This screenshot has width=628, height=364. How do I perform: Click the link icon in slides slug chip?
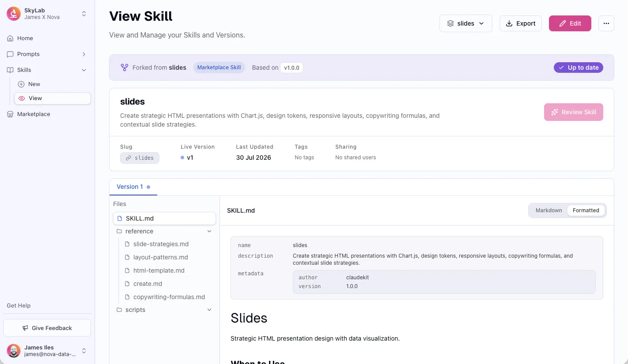129,158
